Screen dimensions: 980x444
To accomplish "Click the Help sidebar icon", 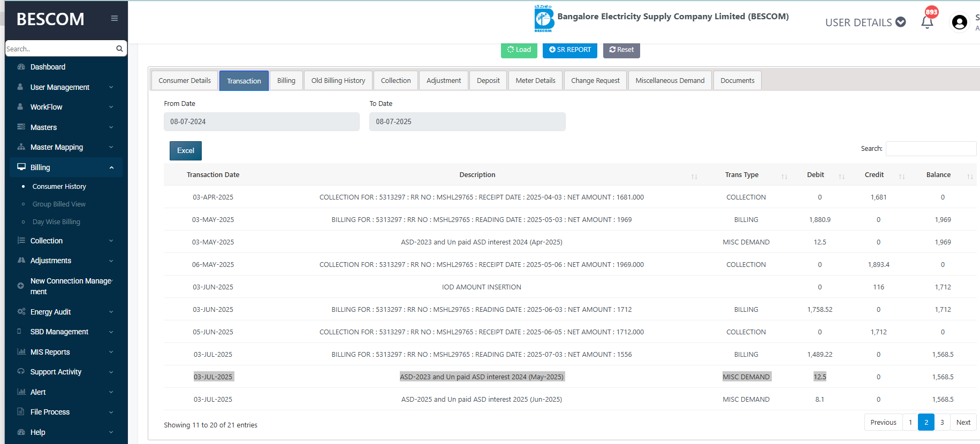I will [x=21, y=432].
